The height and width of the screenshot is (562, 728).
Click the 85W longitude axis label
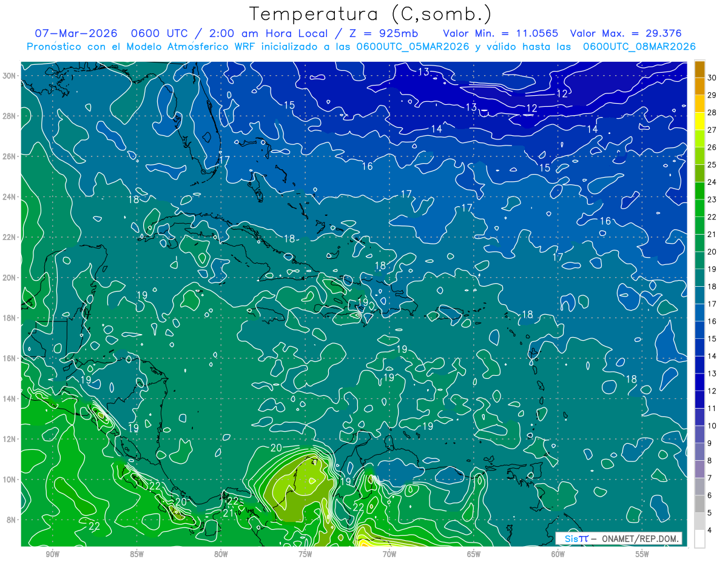coord(136,554)
